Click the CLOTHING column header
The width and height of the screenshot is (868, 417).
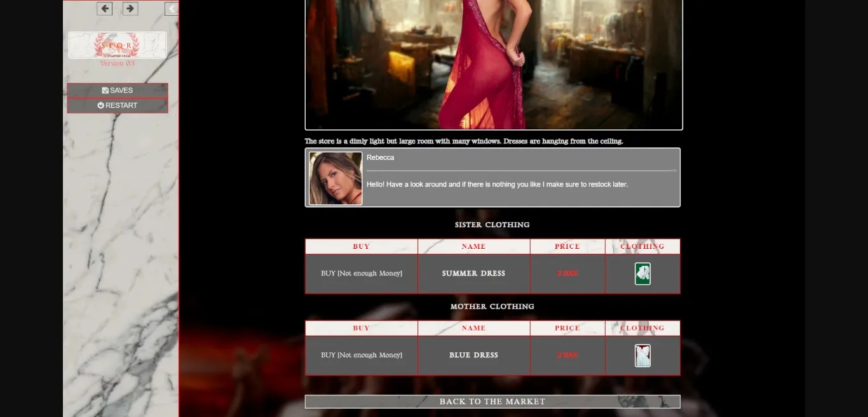coord(642,246)
